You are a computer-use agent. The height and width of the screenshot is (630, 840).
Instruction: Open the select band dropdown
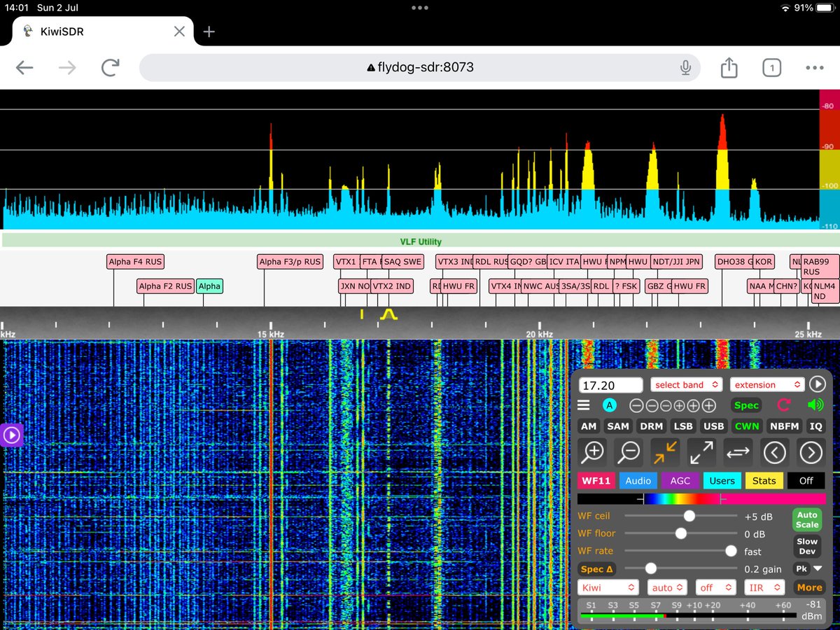[x=686, y=384]
